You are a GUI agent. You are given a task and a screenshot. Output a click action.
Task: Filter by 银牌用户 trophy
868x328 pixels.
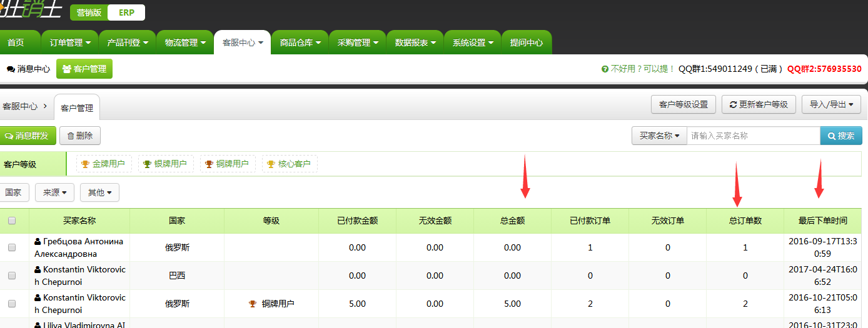[166, 164]
